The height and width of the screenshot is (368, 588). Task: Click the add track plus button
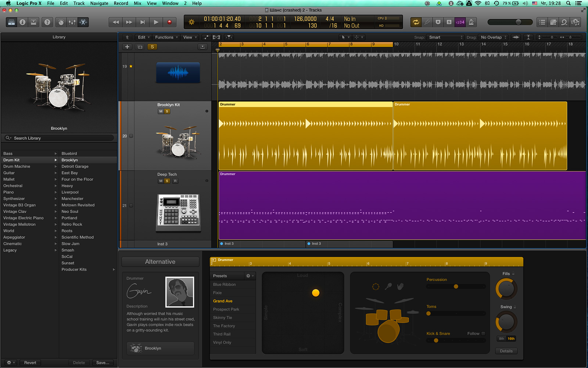coord(127,47)
